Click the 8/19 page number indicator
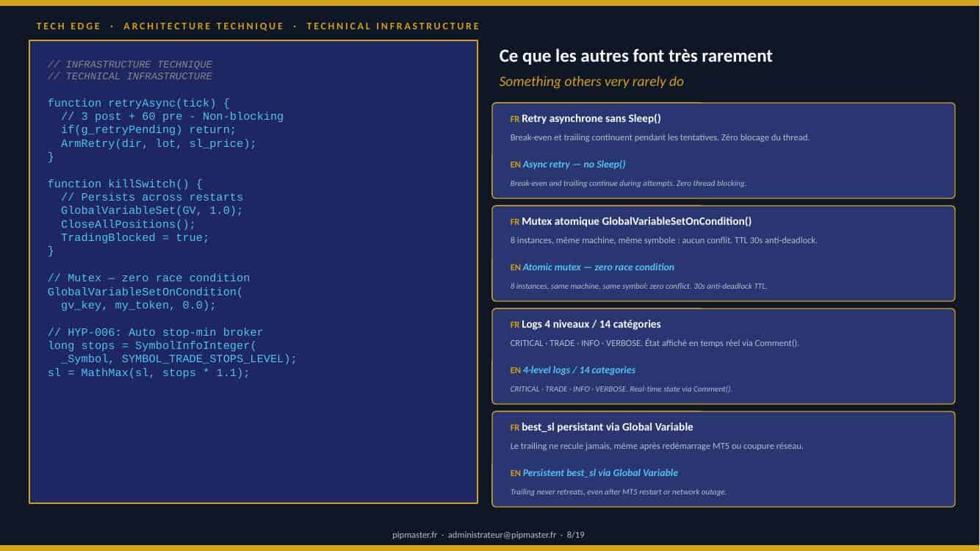 (575, 535)
